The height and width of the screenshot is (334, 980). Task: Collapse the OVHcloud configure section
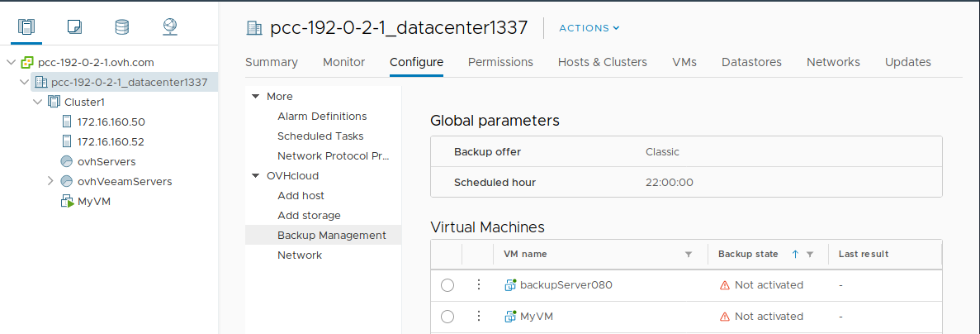click(x=255, y=176)
